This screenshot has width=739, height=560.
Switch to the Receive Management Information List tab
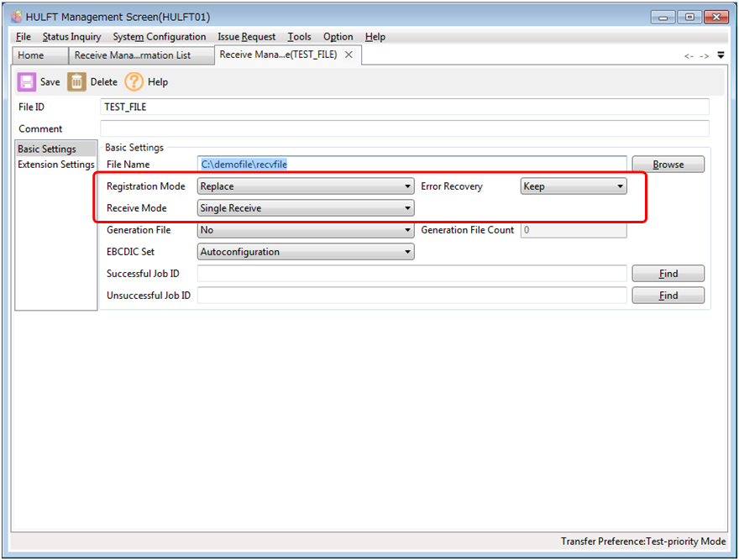[133, 55]
